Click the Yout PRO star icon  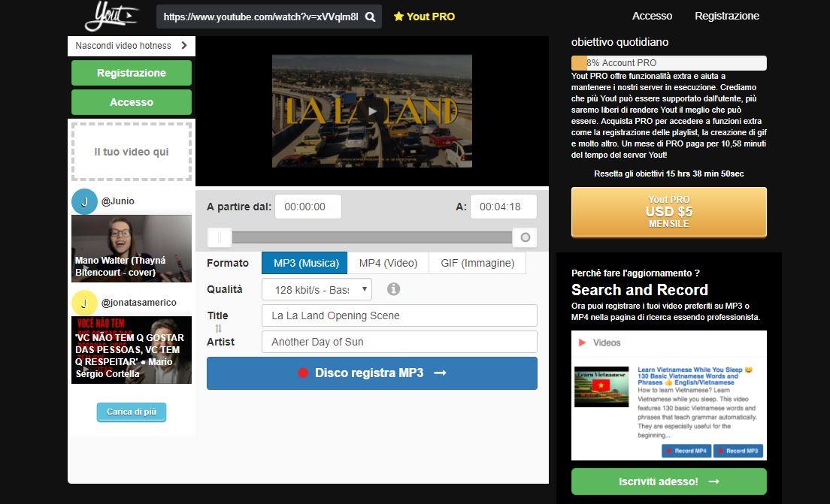click(x=398, y=17)
